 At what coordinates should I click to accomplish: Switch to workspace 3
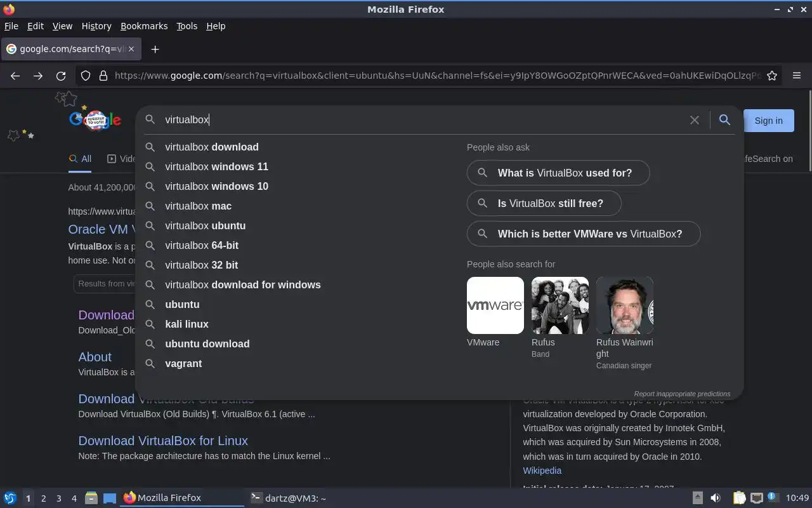(x=58, y=498)
